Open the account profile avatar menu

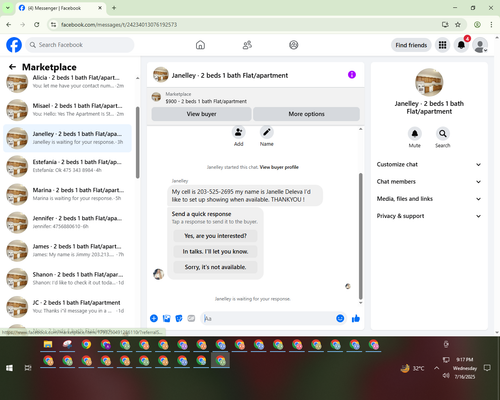pos(480,45)
